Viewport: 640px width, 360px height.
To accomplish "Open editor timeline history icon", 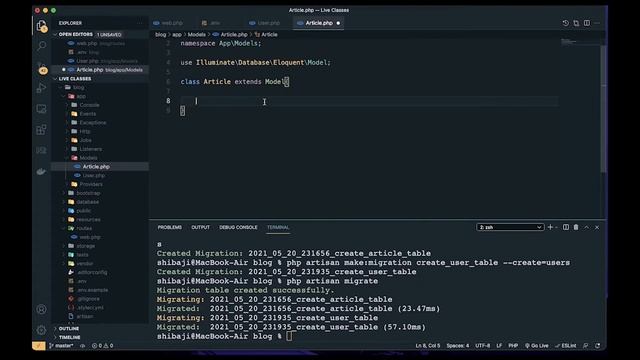I will 565,23.
